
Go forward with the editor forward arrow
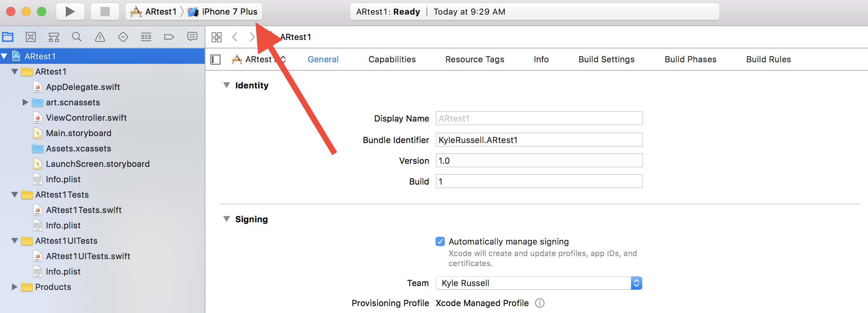click(x=252, y=37)
